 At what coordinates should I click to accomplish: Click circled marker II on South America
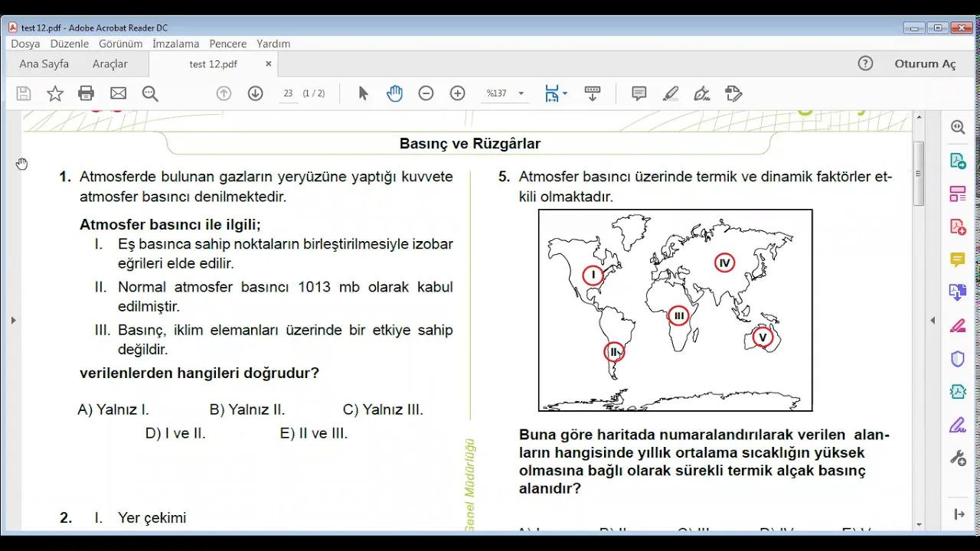click(614, 352)
